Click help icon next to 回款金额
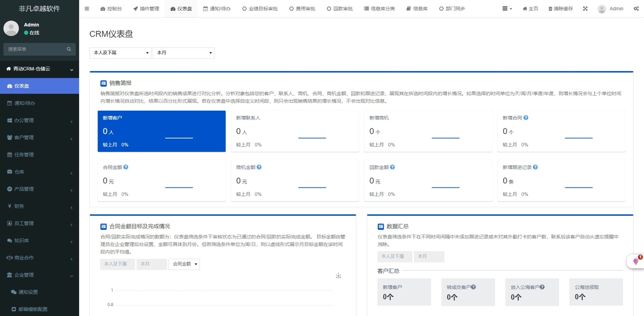 (393, 167)
